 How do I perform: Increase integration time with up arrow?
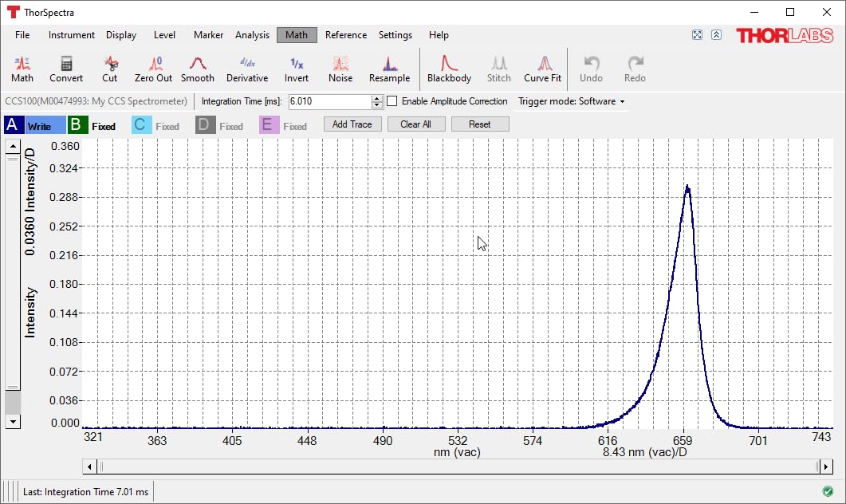click(376, 98)
